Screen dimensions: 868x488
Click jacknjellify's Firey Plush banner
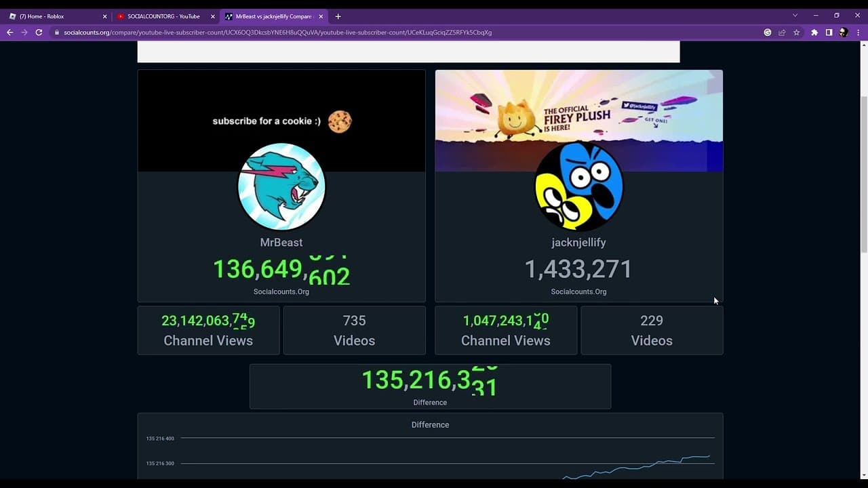click(x=578, y=121)
